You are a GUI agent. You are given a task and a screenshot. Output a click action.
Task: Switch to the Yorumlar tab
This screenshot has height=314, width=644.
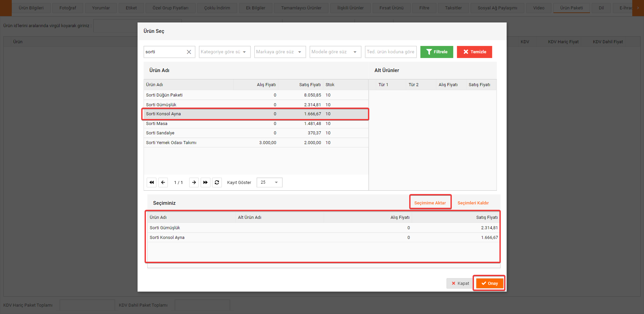click(x=101, y=8)
